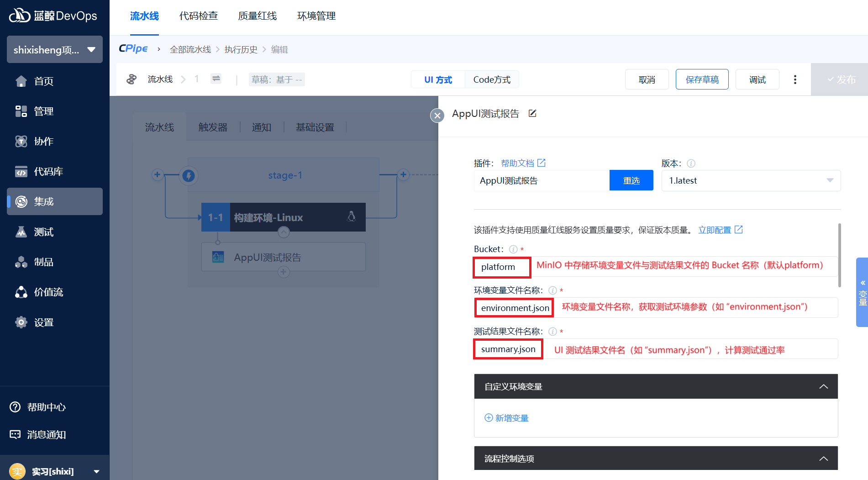Open the three-dot more actions menu
Viewport: 868px width, 480px height.
coord(795,79)
